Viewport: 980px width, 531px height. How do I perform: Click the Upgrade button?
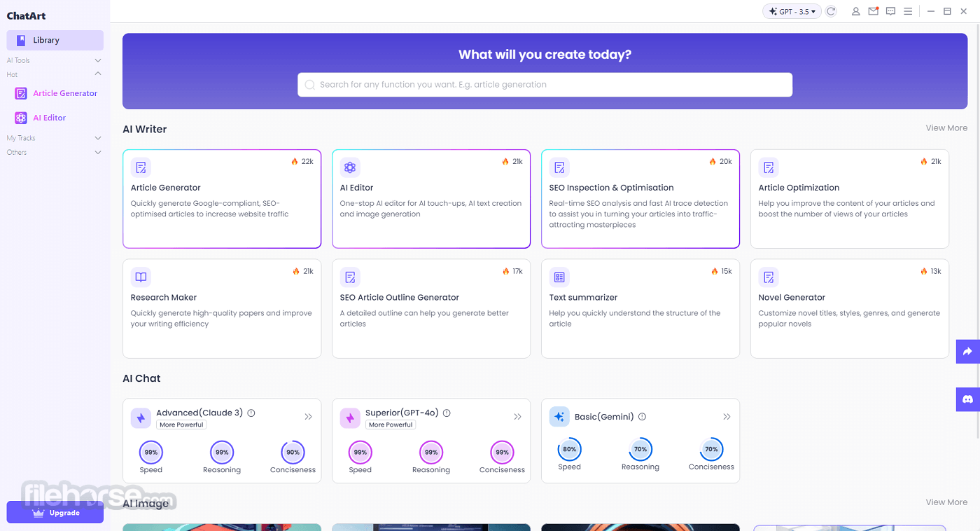tap(55, 513)
